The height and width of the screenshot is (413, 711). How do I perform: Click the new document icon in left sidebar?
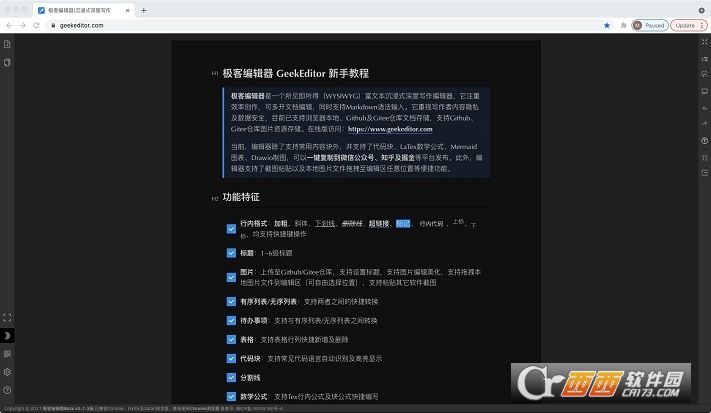7,44
